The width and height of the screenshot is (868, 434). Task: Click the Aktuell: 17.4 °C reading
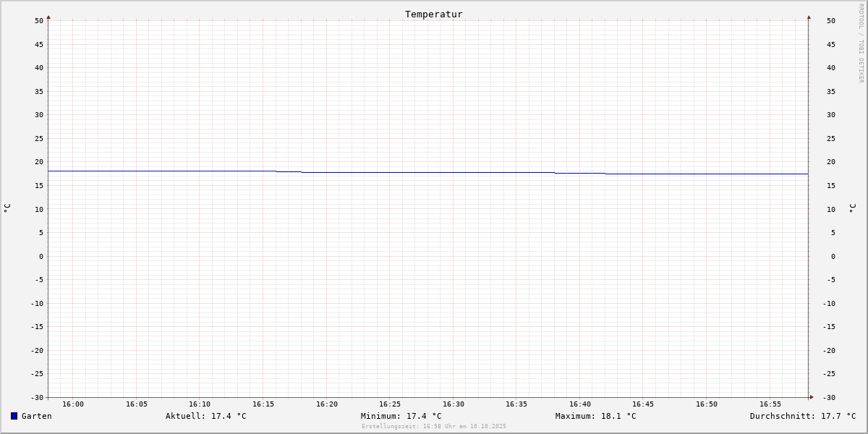tap(206, 416)
